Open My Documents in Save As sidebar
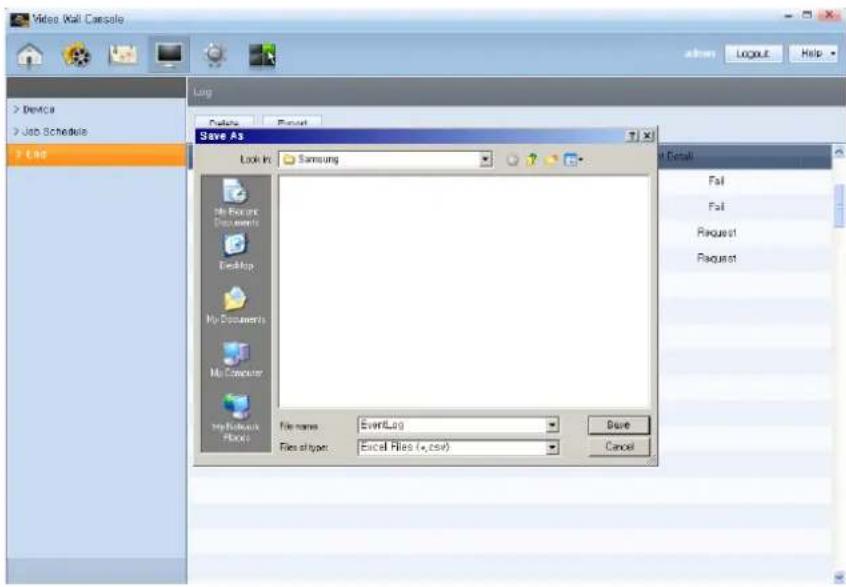This screenshot has width=846, height=587. pyautogui.click(x=236, y=305)
